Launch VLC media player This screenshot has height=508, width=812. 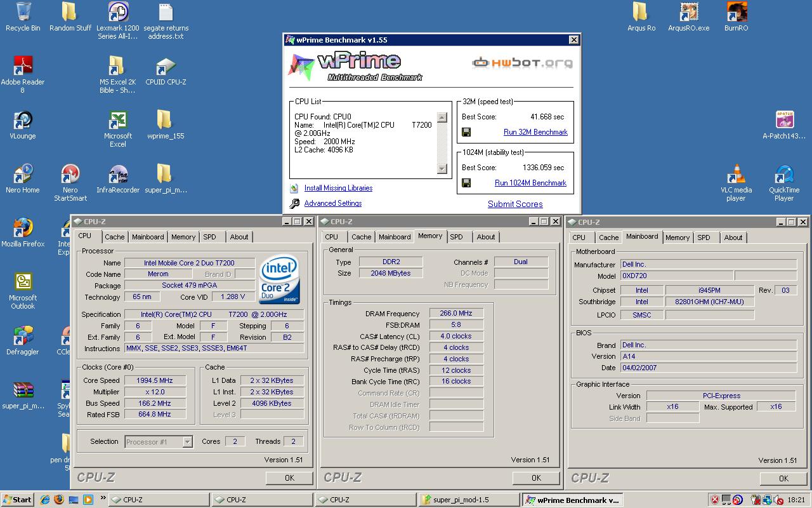pyautogui.click(x=736, y=183)
